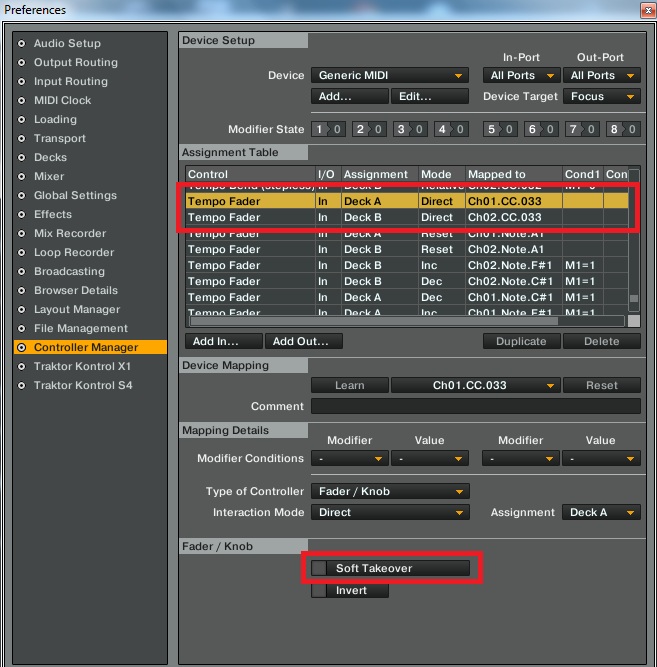Select Tempo Fader row mapped to Ch01.CC.033

click(x=407, y=201)
